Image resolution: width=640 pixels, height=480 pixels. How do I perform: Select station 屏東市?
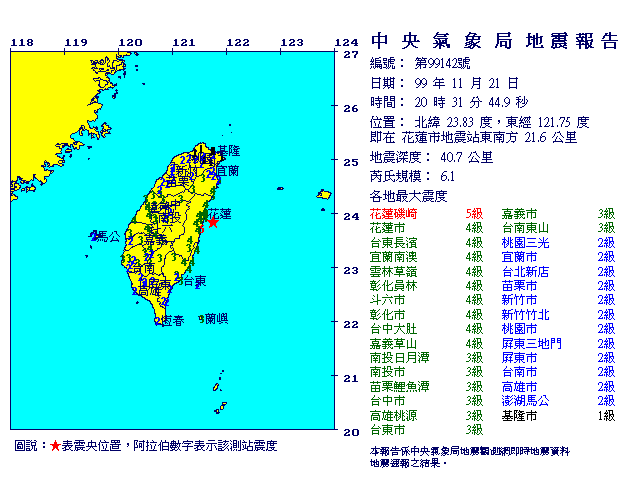519,358
